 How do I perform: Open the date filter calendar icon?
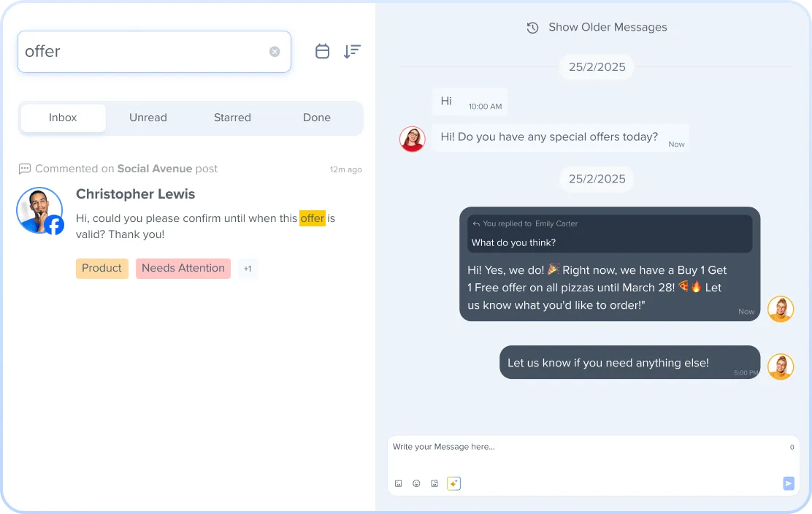tap(322, 51)
